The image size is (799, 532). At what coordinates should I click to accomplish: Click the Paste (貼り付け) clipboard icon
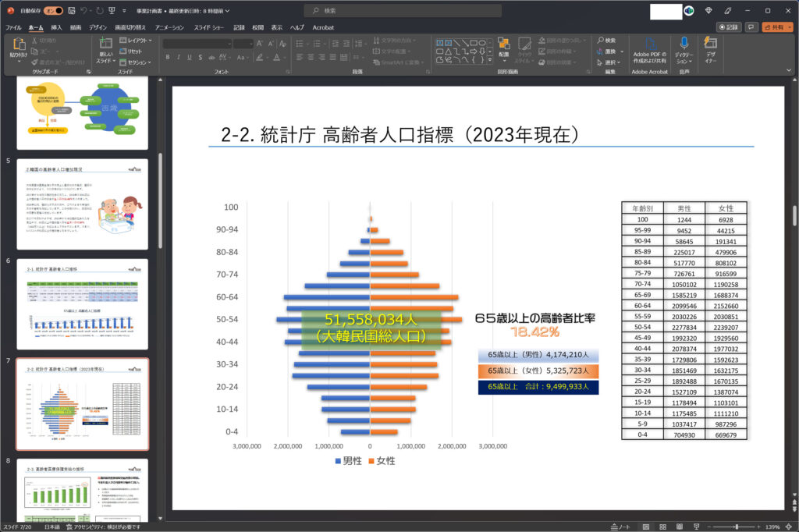[x=17, y=44]
